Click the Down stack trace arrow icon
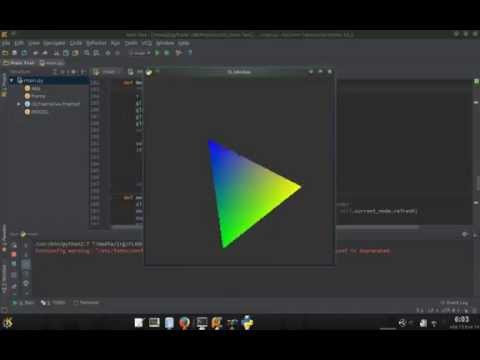The height and width of the screenshot is (360, 480). click(x=26, y=254)
